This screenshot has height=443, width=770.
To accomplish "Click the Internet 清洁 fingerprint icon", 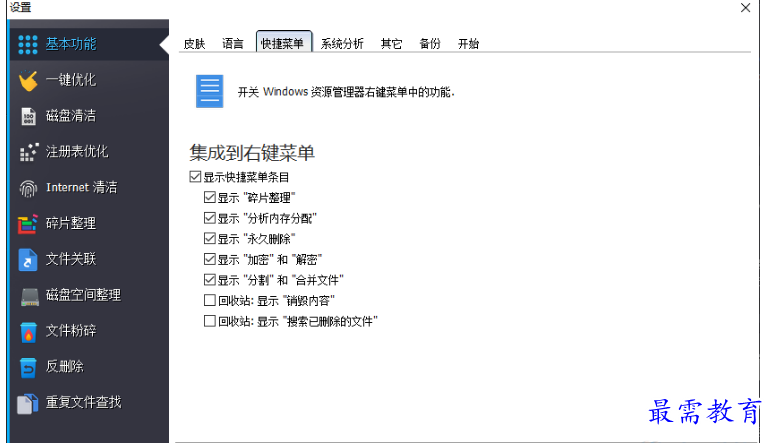I will coord(28,188).
